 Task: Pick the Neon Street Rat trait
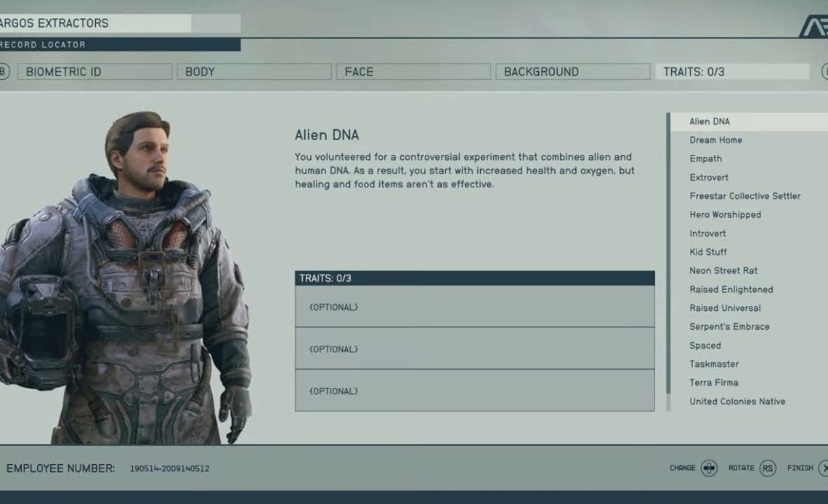[x=723, y=271]
